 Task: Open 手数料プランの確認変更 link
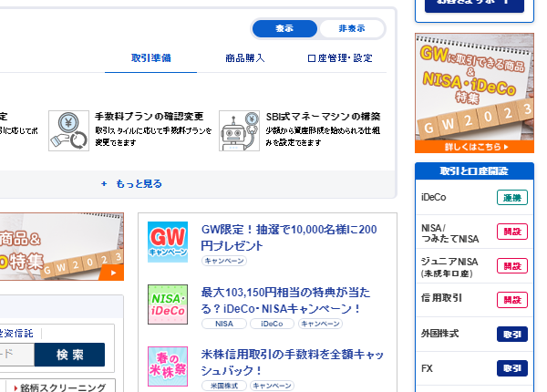click(x=150, y=116)
